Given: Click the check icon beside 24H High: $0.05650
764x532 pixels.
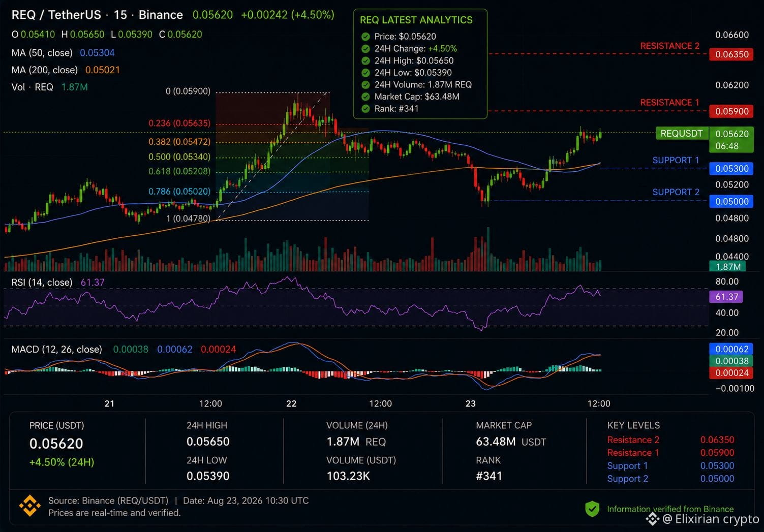Looking at the screenshot, I should 365,60.
